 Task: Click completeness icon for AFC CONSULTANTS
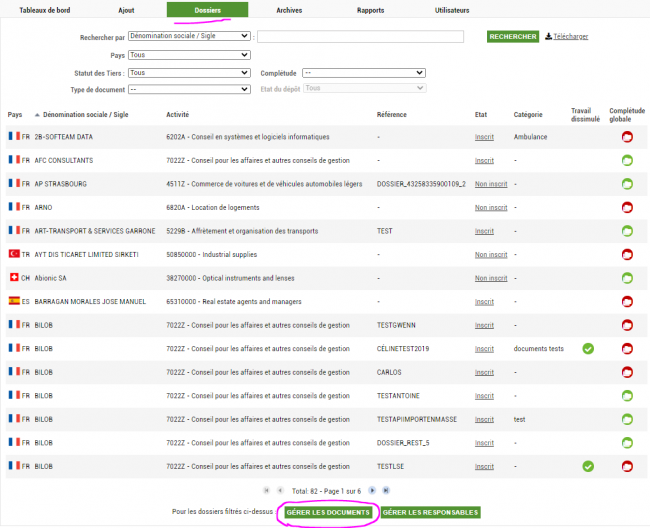(x=627, y=160)
